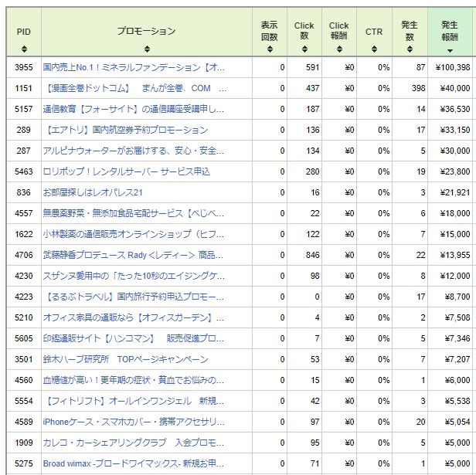This screenshot has width=476, height=475.
Task: Sort by 発生数 column arrow icon
Action: pos(410,49)
